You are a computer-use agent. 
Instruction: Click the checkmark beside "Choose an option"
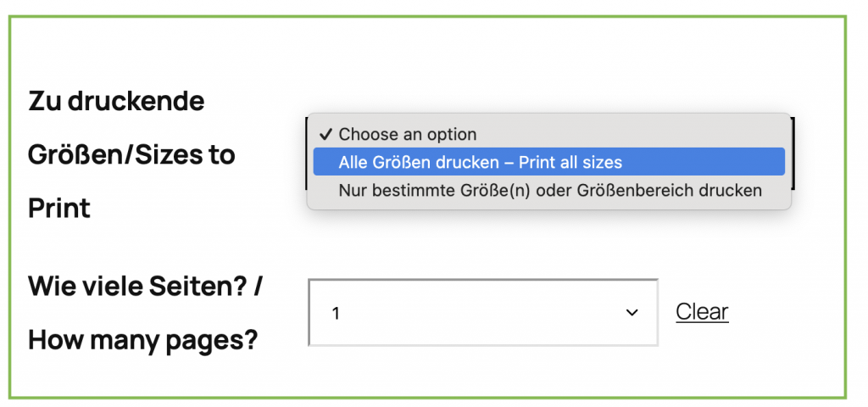click(x=325, y=134)
